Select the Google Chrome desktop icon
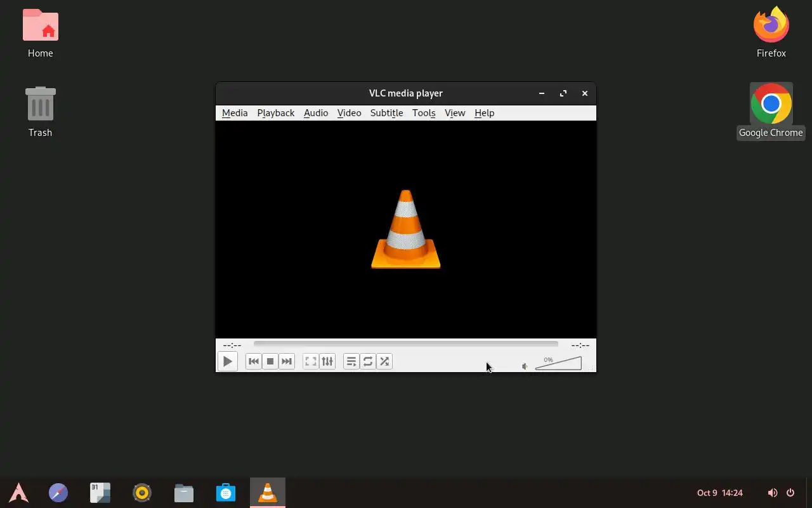This screenshot has height=508, width=812. coord(771,111)
